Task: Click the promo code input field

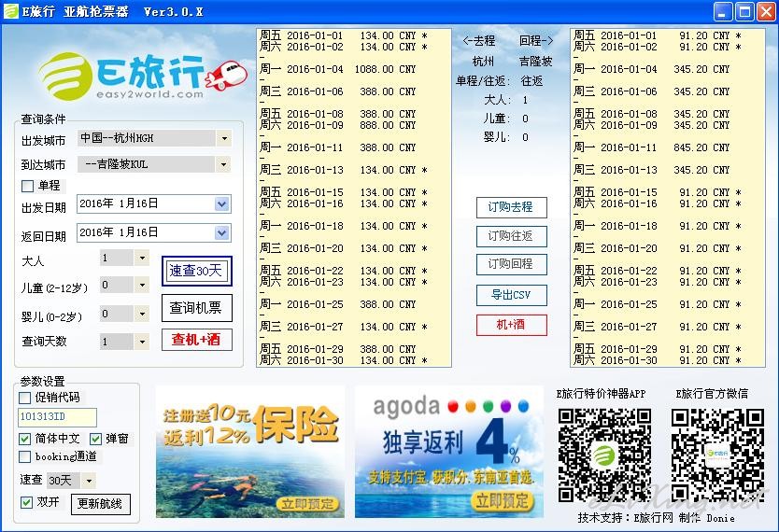Action: pos(56,417)
